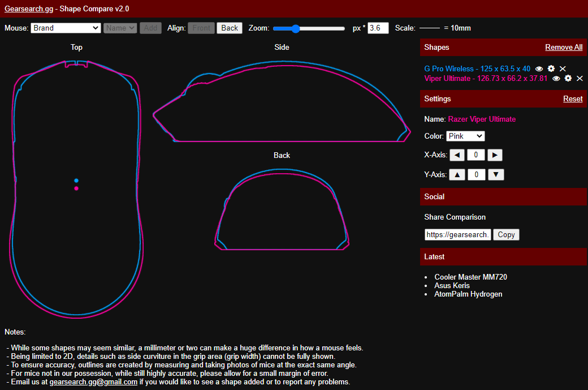Viewport: 588px width, 390px height.
Task: Copy the share comparison link
Action: tap(506, 234)
